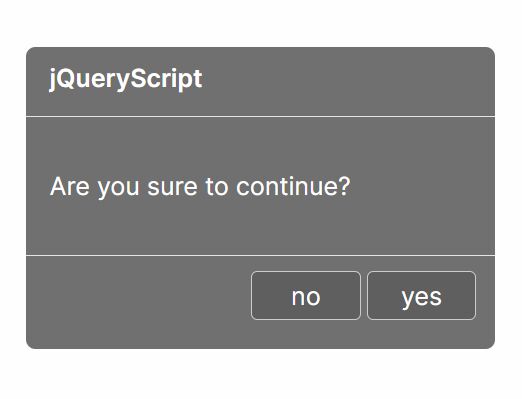This screenshot has width=522, height=399.
Task: Click the white backdrop below the dialog
Action: pos(261,374)
